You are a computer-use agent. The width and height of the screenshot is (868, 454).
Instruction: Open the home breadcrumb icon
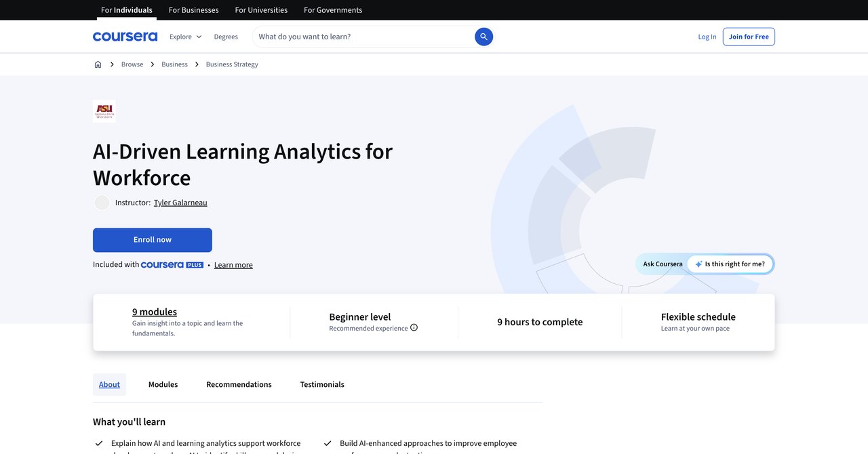coord(98,64)
